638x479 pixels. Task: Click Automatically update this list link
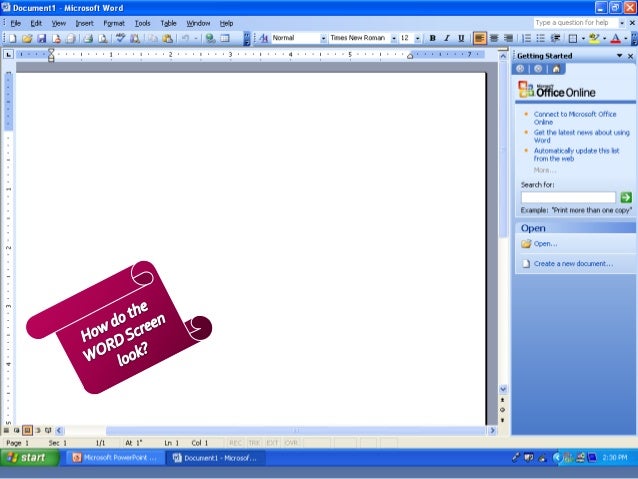click(576, 155)
